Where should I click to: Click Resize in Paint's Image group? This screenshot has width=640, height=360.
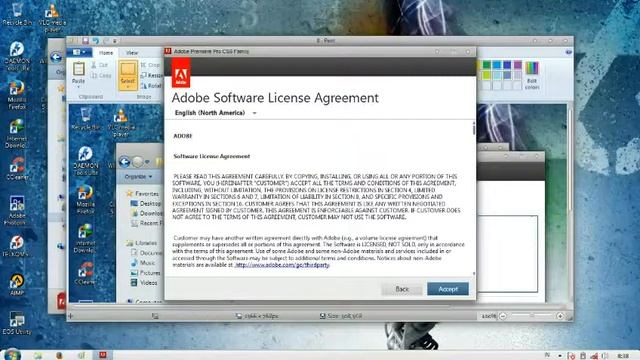pos(152,76)
